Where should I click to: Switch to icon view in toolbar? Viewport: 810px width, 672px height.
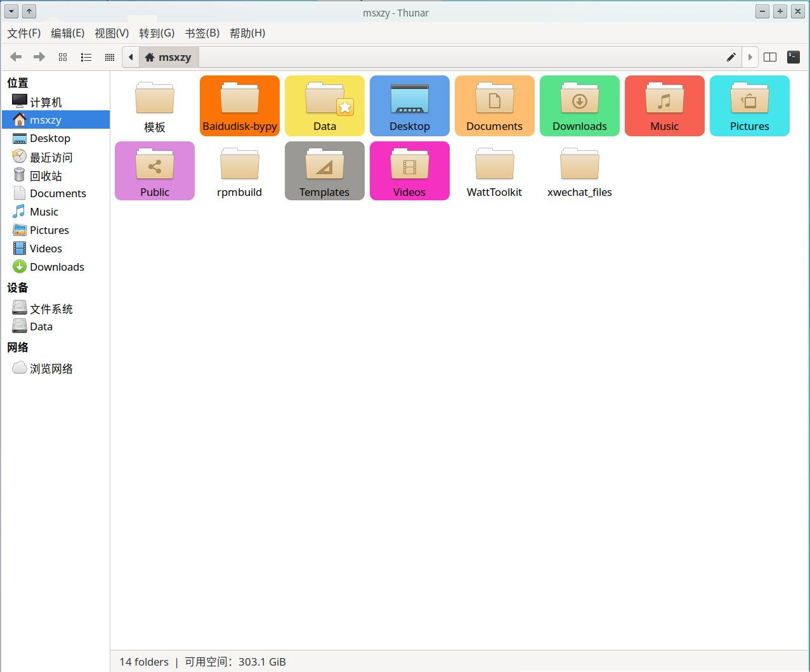tap(63, 57)
